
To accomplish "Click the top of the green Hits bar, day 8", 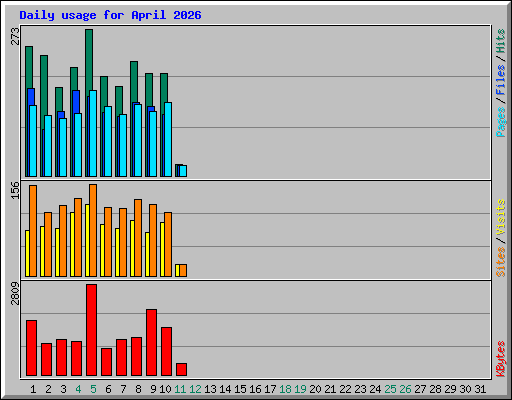I will (134, 63).
